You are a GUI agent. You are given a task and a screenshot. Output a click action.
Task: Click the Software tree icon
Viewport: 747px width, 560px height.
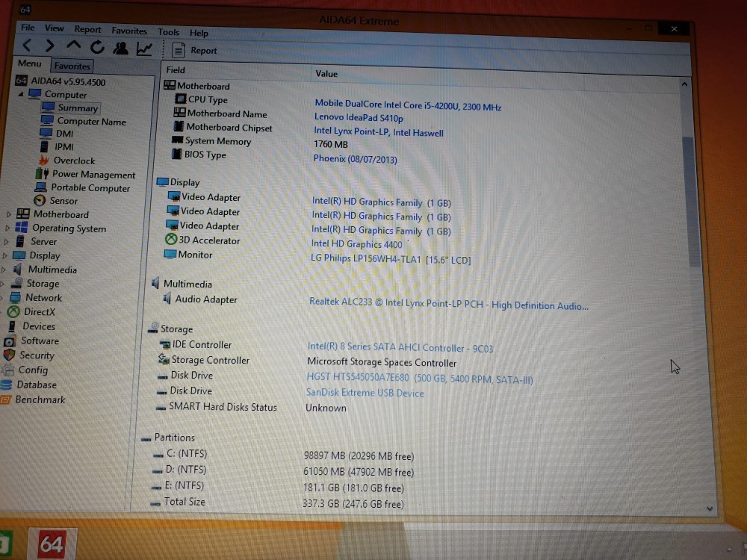10,341
